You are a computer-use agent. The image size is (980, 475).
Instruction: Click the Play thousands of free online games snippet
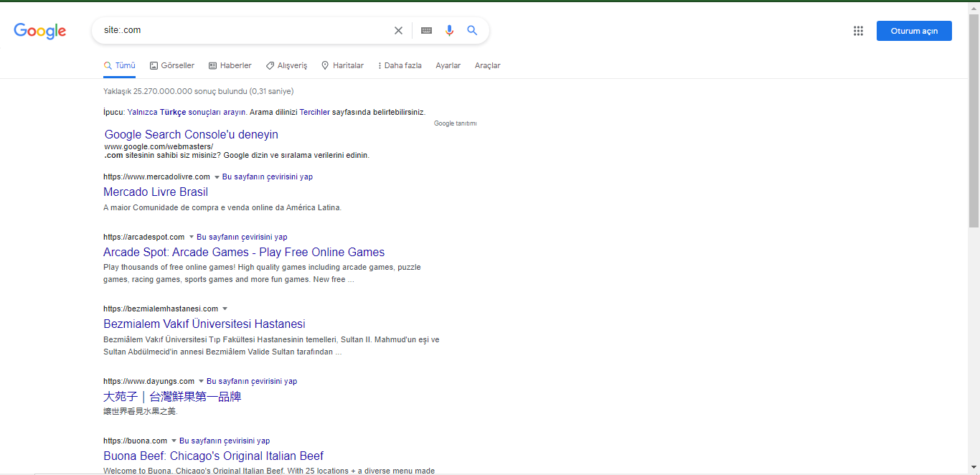[x=262, y=273]
